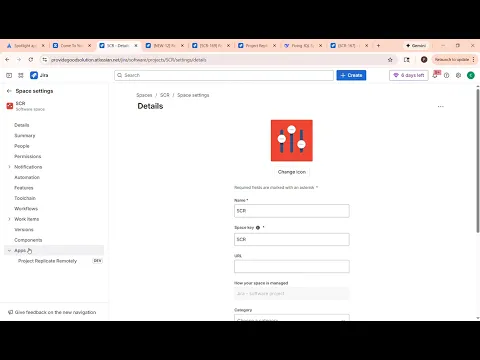
Task: Open the Category dropdown
Action: pyautogui.click(x=292, y=318)
